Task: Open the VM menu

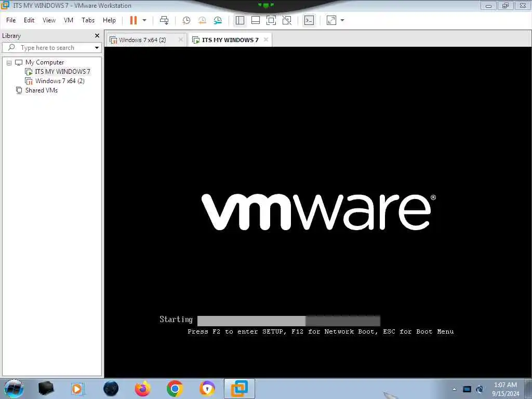Action: click(x=69, y=20)
